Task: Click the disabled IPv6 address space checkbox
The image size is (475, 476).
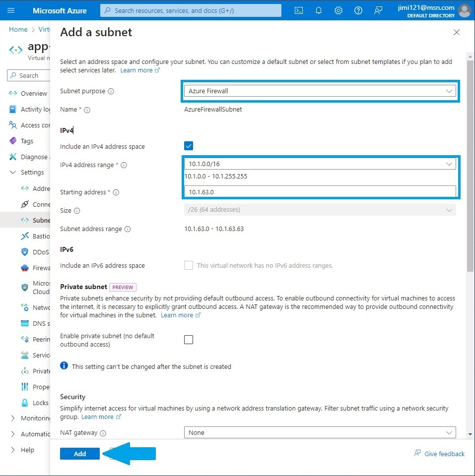Action: (x=189, y=265)
